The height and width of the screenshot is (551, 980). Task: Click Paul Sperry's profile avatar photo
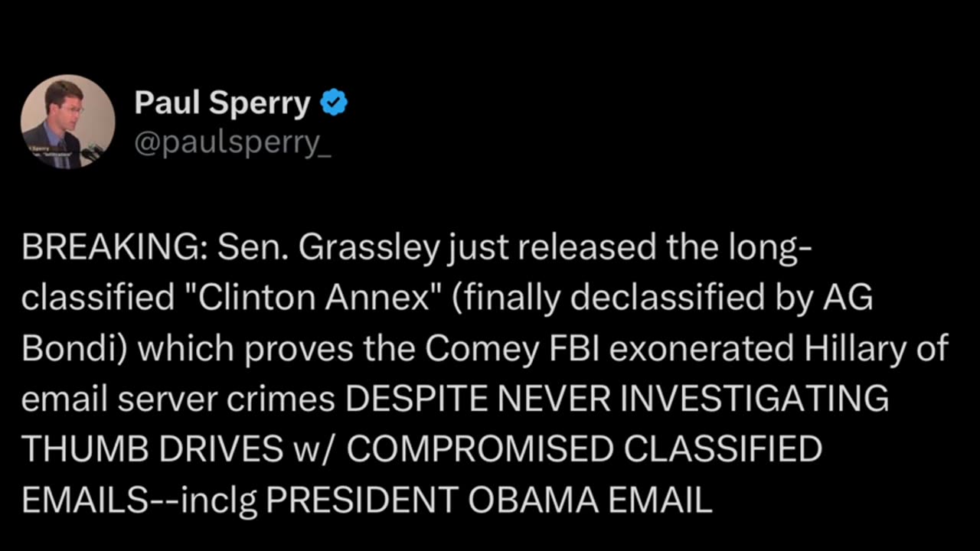pyautogui.click(x=67, y=122)
